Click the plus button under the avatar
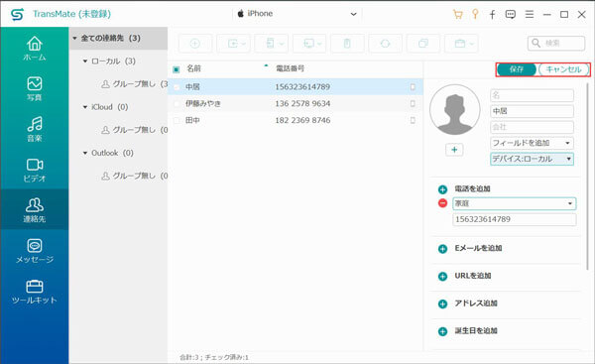Viewport: 595px width, 364px height. (x=454, y=150)
